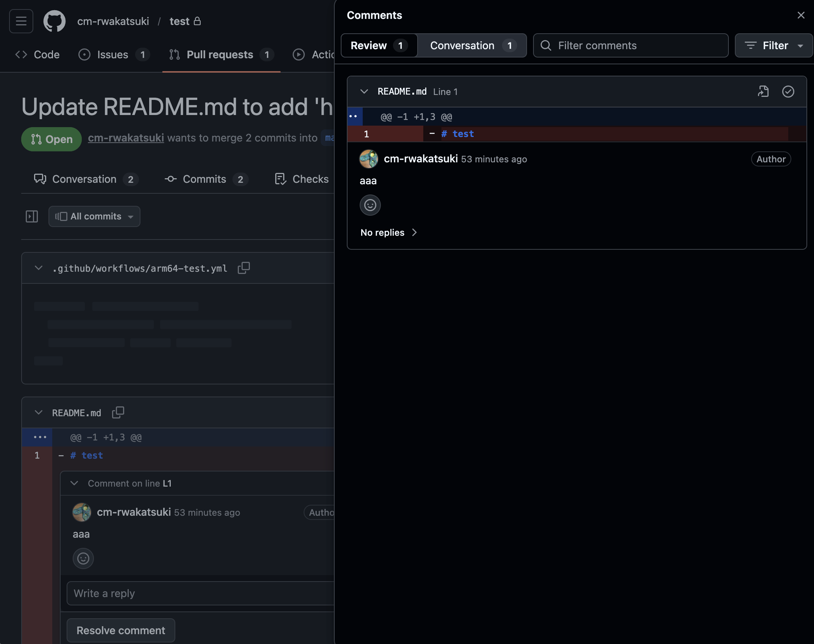This screenshot has width=814, height=644.
Task: Collapse the Comment on line L1 thread
Action: pos(75,483)
